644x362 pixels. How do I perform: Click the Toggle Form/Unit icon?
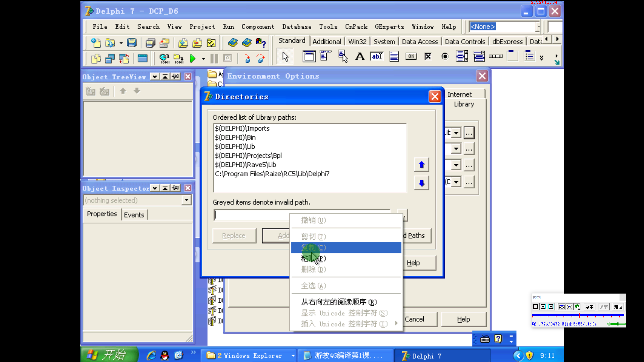tap(124, 59)
